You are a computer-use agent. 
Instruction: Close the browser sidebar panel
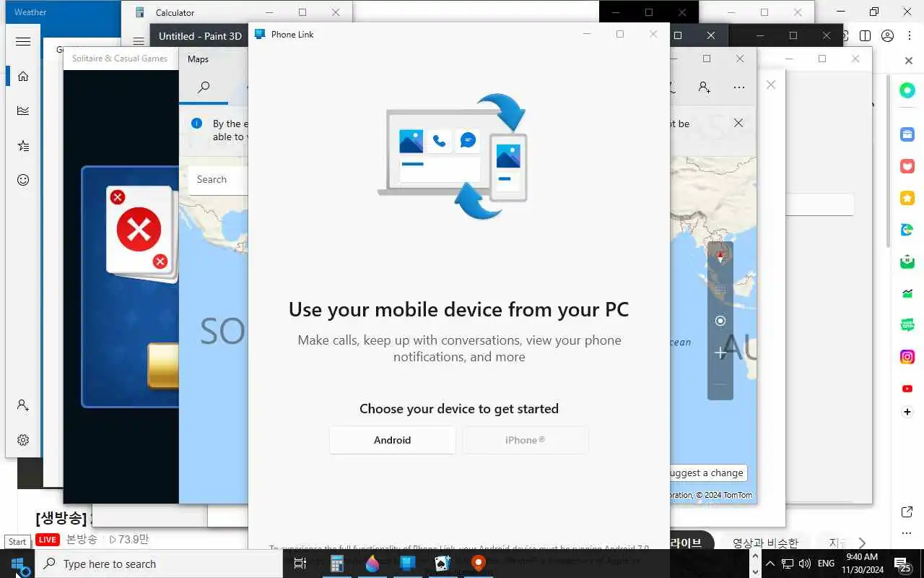tap(910, 61)
